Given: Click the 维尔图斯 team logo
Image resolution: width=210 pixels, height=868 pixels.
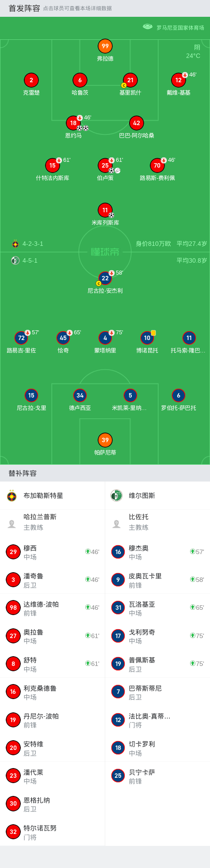Looking at the screenshot, I should click(x=116, y=496).
